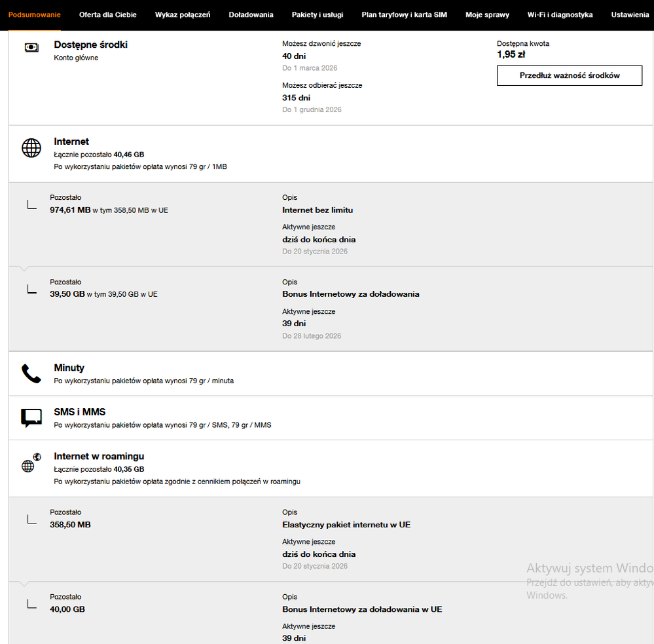Viewport: 654px width, 644px height.
Task: Open the Doładowania tab
Action: coord(251,14)
